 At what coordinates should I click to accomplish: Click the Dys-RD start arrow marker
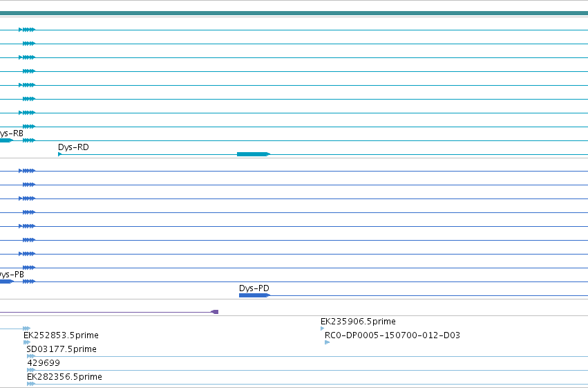coord(60,154)
